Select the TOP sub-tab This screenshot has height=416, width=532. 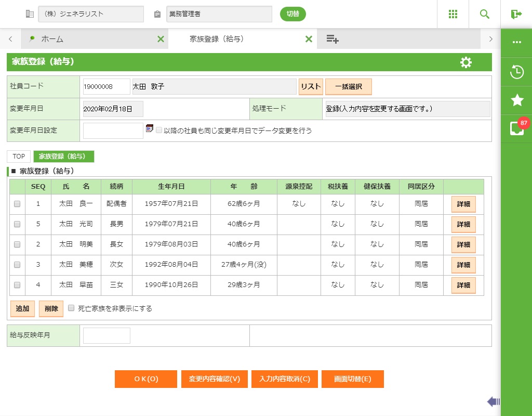(x=19, y=157)
